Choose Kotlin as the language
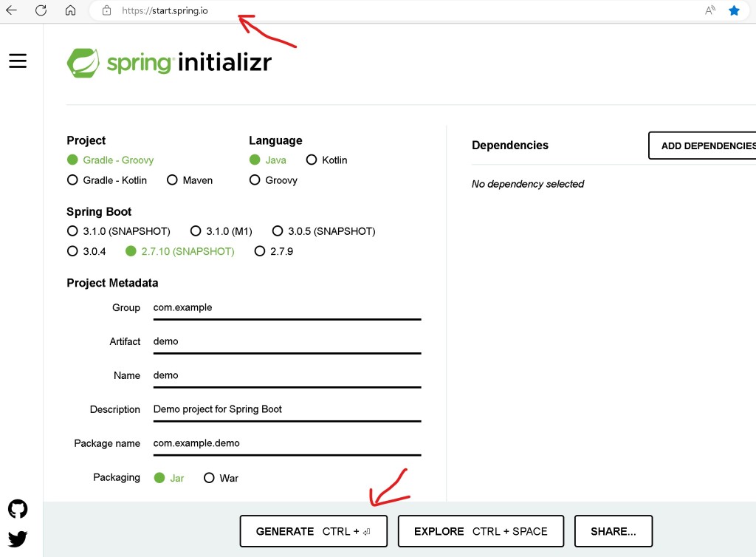This screenshot has height=557, width=756. coord(326,160)
